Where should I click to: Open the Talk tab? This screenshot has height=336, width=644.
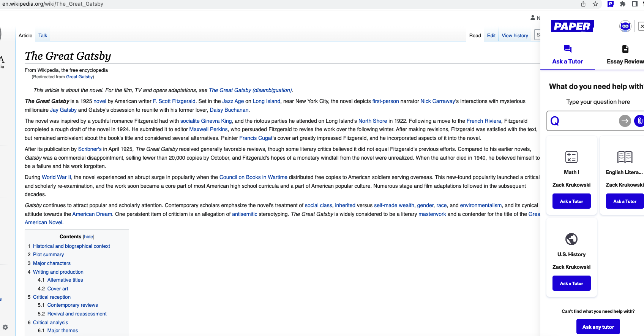(x=43, y=35)
